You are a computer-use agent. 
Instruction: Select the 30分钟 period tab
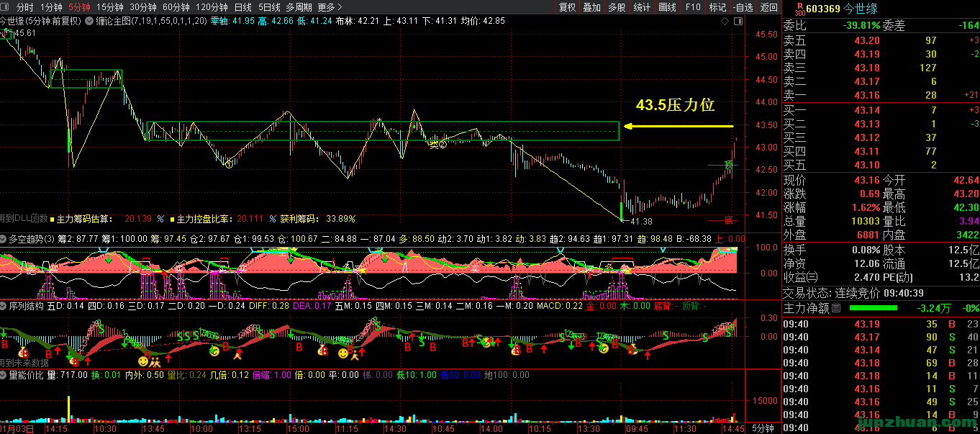pyautogui.click(x=143, y=7)
